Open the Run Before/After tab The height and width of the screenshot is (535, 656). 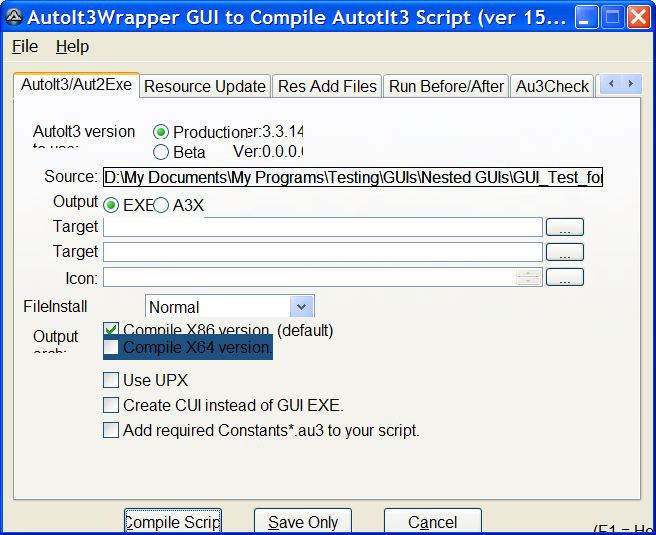446,86
